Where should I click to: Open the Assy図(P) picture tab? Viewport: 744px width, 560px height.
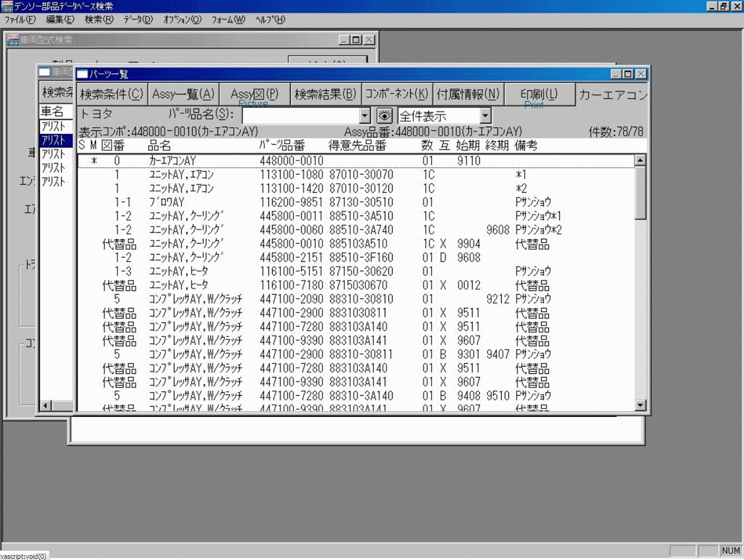coord(254,94)
